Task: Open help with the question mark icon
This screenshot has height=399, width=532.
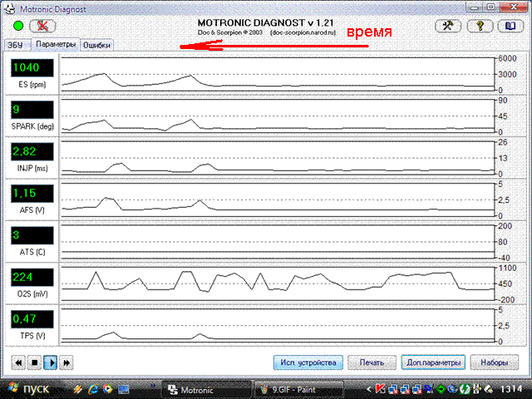Action: [x=480, y=26]
